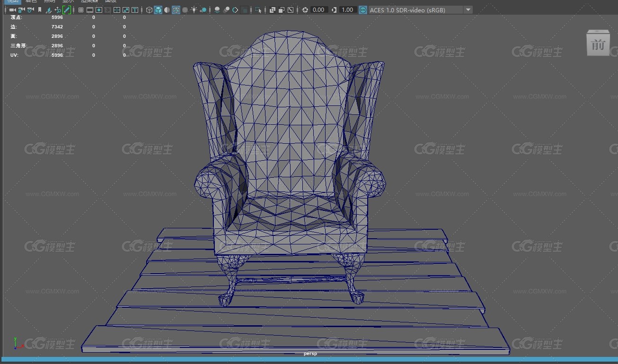
Task: Switch to Wireframe display cube icon
Action: (149, 9)
